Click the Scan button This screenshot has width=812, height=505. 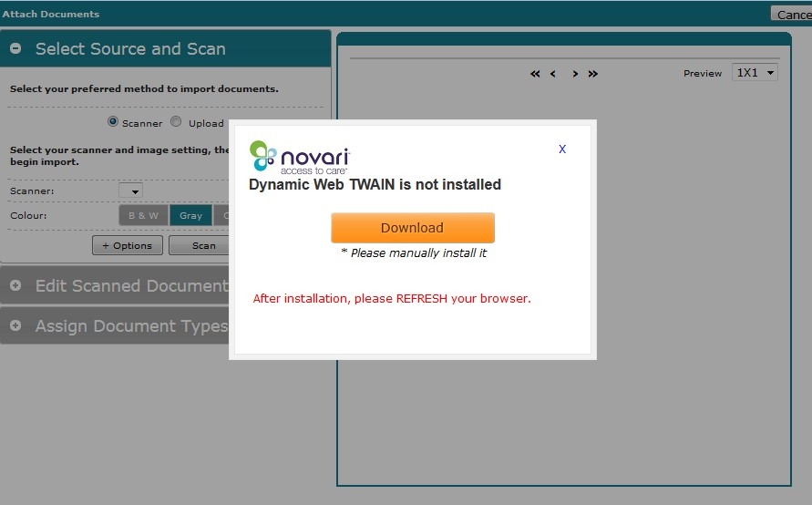tap(200, 245)
